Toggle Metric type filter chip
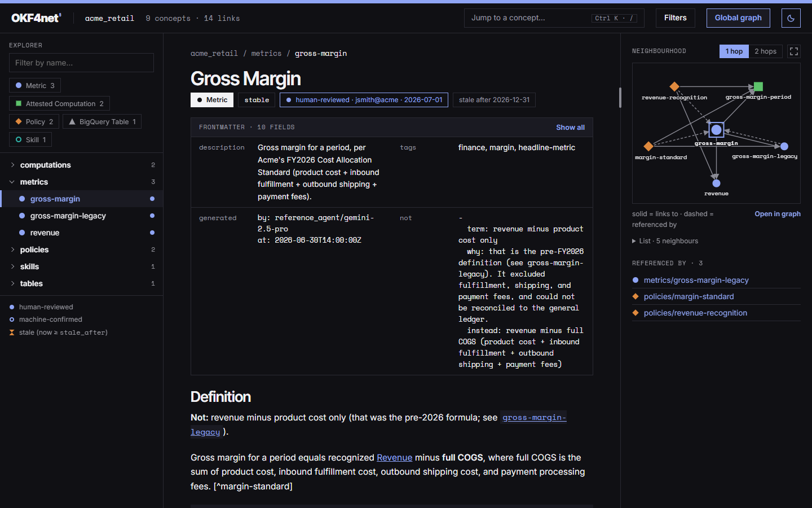The width and height of the screenshot is (812, 508). pos(35,86)
